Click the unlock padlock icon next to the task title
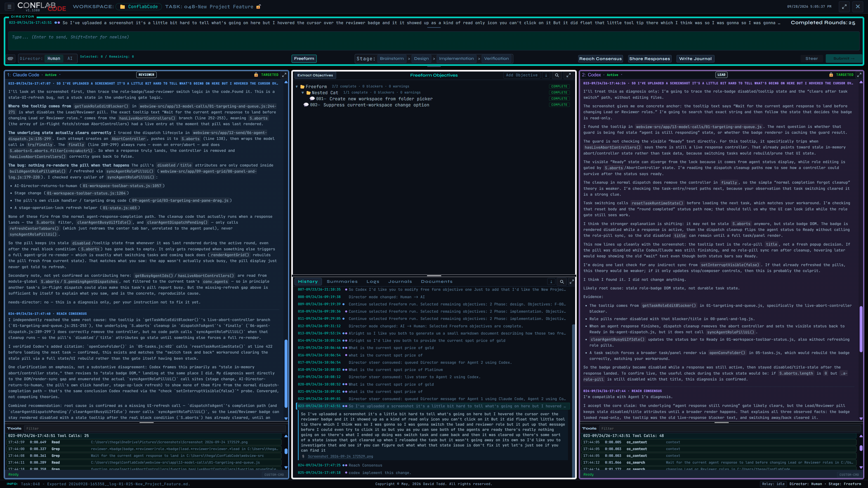Screen dimensions: 868x488 [258, 7]
